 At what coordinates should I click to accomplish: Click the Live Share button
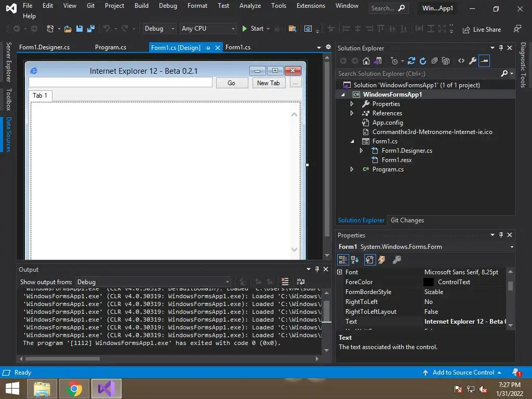482,30
